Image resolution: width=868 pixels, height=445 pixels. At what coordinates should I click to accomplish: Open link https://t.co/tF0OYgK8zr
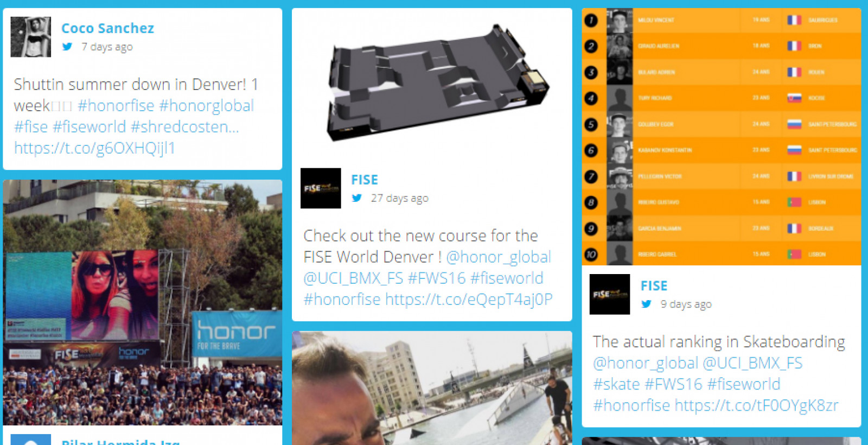pyautogui.click(x=756, y=405)
